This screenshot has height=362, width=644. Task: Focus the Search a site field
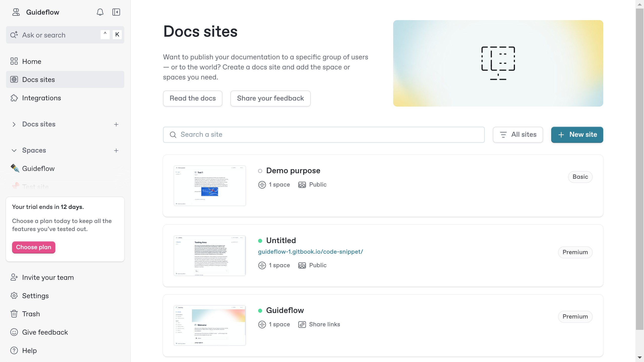[324, 134]
